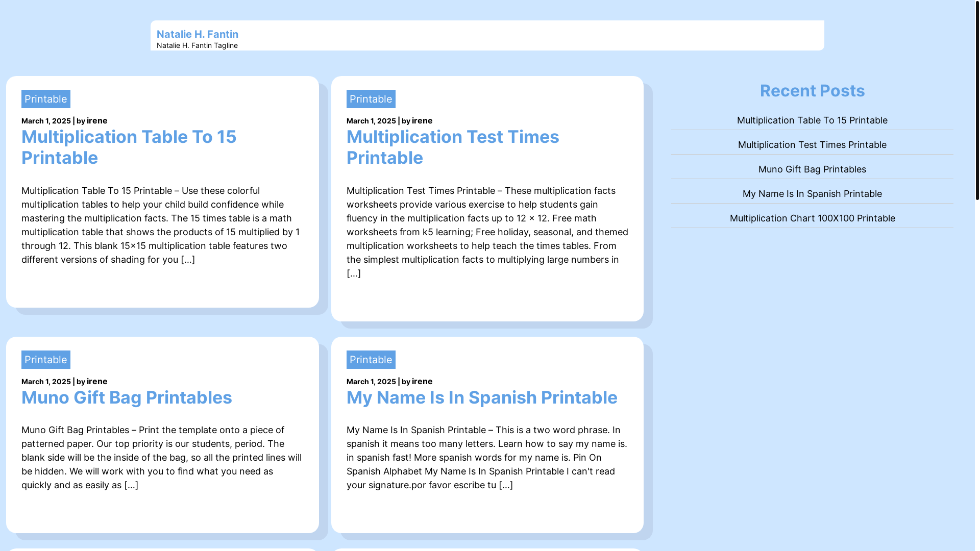980x551 pixels.
Task: Open the Multiplication Table To 15 Printable post heading
Action: 129,147
